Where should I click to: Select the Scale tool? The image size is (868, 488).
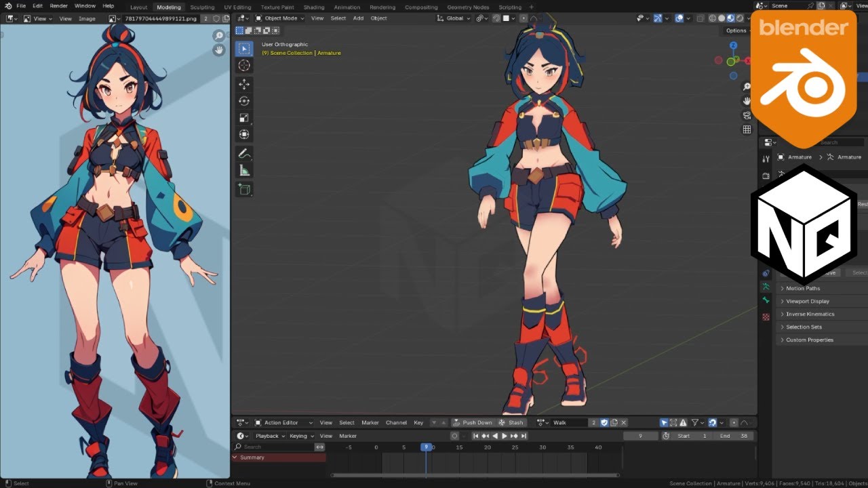244,118
